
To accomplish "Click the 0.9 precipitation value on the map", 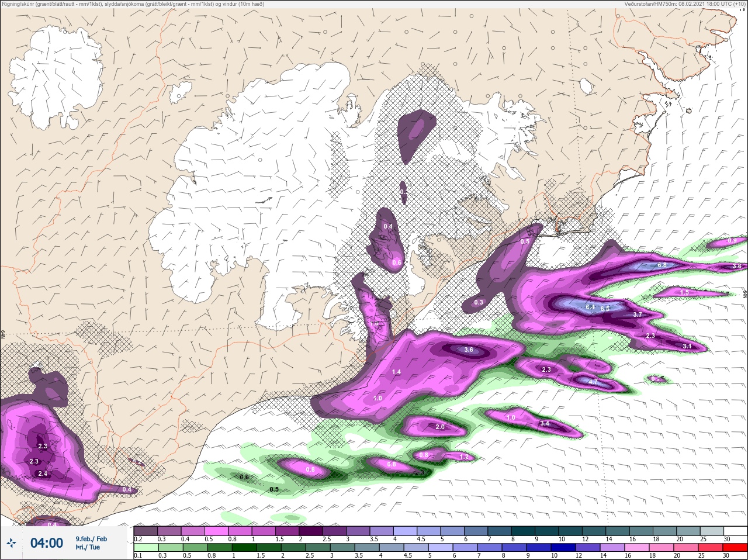I will pyautogui.click(x=732, y=240).
